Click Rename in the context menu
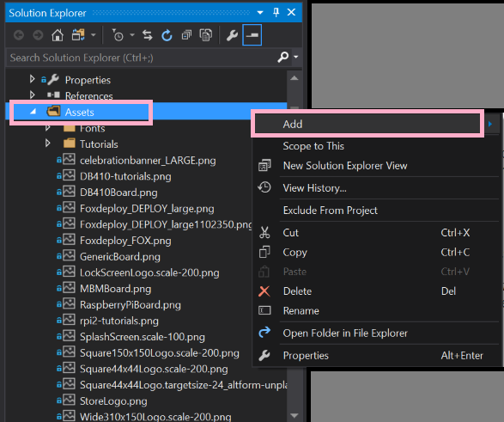504x422 pixels. click(301, 311)
